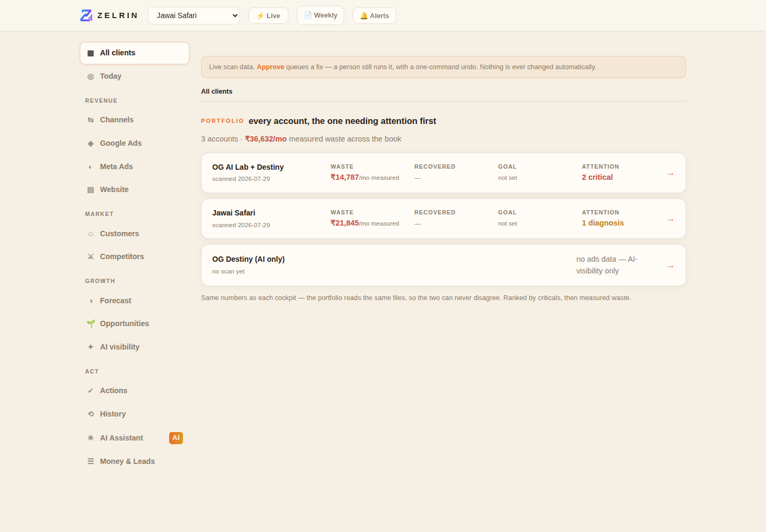The height and width of the screenshot is (532, 766).
Task: Open the Google Ads section
Action: 135,143
